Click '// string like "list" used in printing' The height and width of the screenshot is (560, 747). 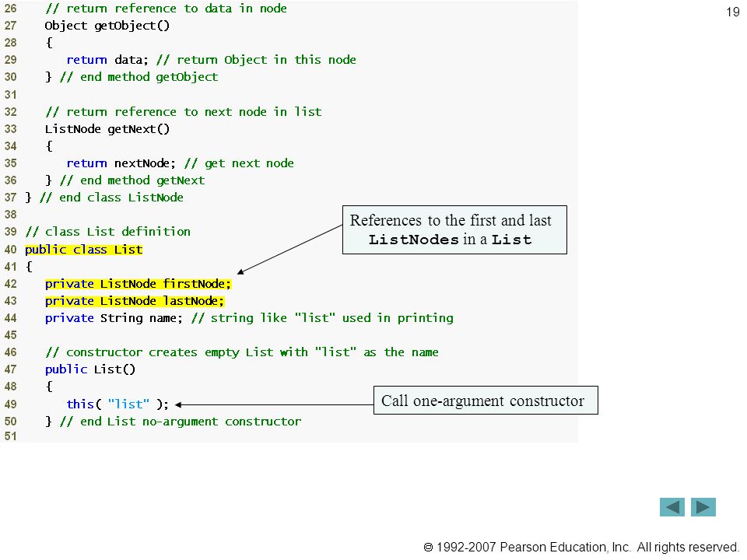(x=322, y=318)
